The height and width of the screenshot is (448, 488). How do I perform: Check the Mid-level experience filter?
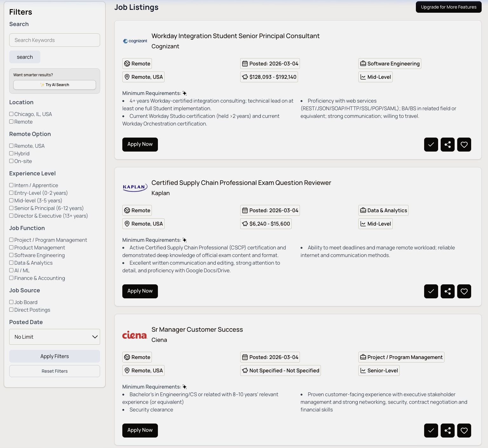point(11,200)
